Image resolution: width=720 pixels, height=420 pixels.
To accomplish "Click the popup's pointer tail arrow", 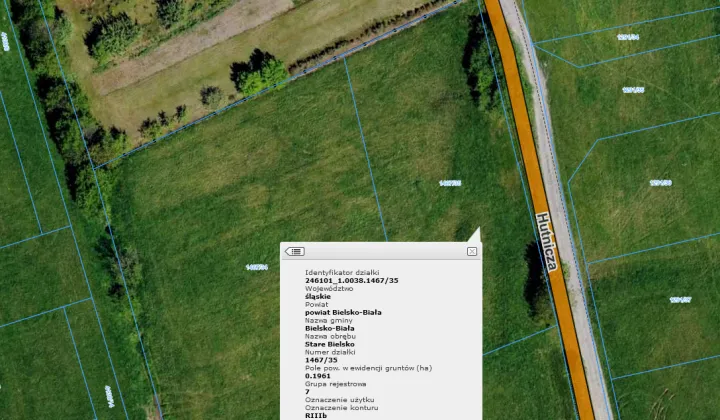I will (475, 235).
